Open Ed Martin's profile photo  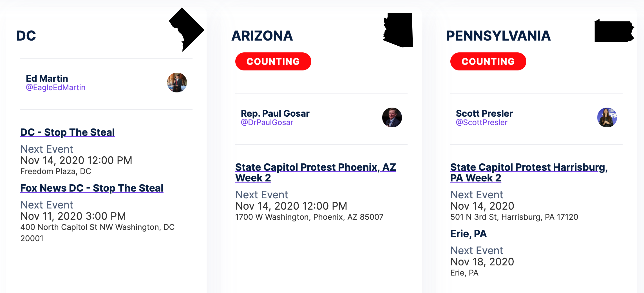pyautogui.click(x=177, y=83)
